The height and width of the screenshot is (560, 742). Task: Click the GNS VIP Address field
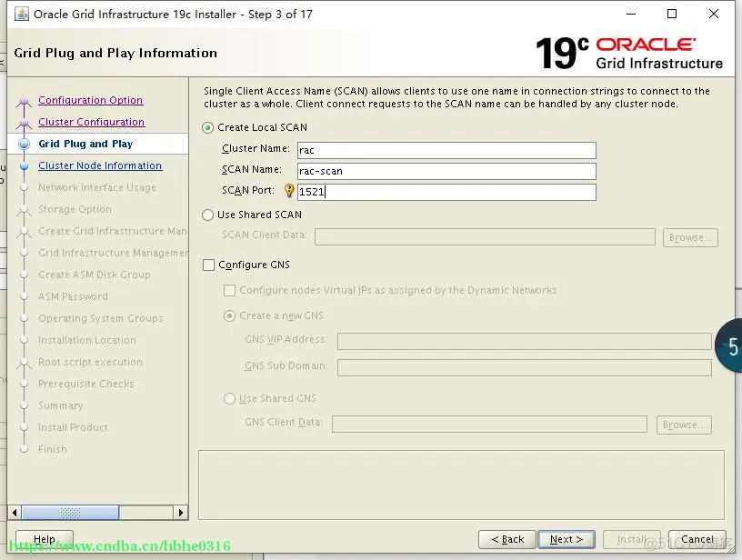pyautogui.click(x=525, y=341)
